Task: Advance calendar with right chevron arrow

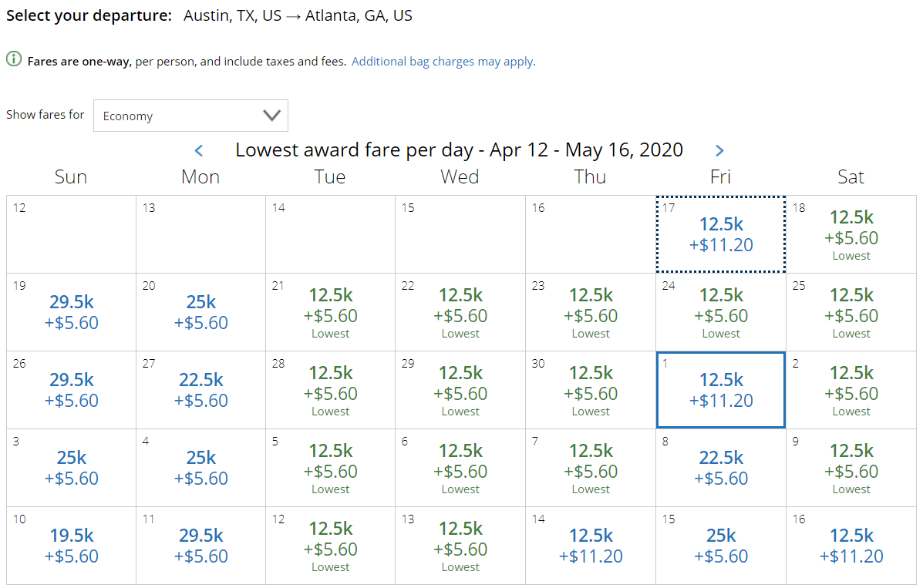Action: 719,151
